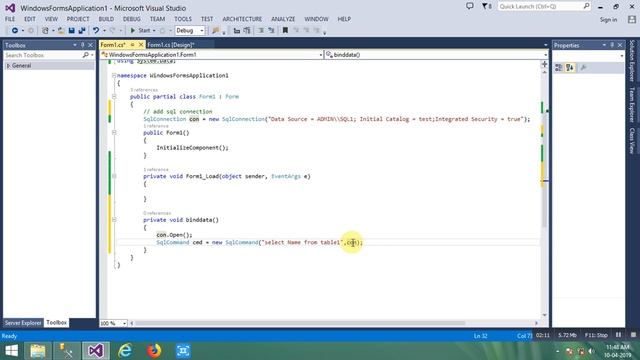Image resolution: width=640 pixels, height=360 pixels.
Task: Toggle auto-hide pin on Properties panel
Action: [x=612, y=45]
